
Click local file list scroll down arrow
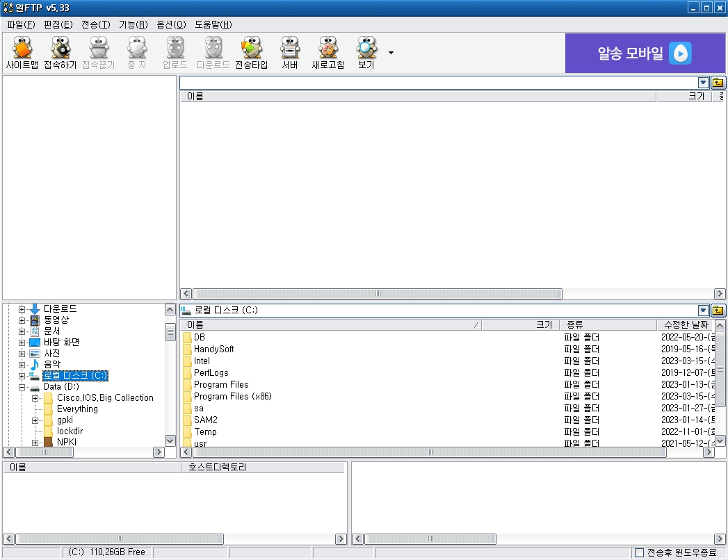(720, 440)
